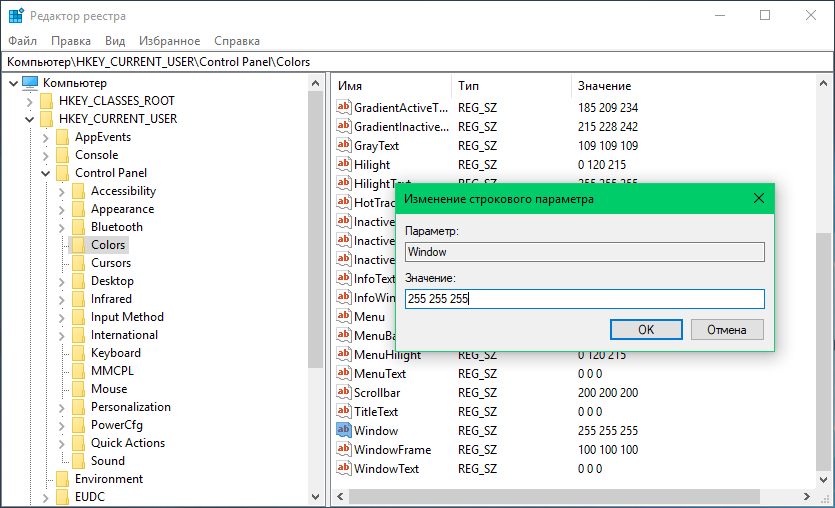Expand the Accessibility key
This screenshot has height=508, width=835.
pyautogui.click(x=61, y=191)
